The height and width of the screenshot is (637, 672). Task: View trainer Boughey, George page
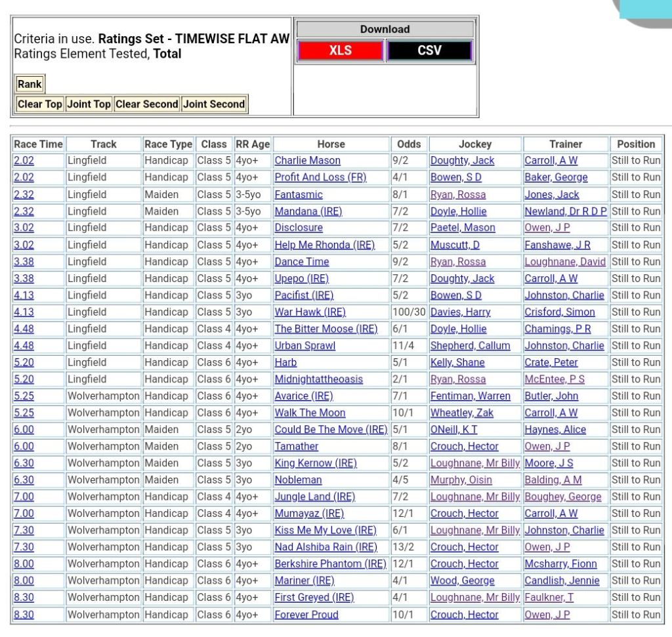pyautogui.click(x=562, y=497)
